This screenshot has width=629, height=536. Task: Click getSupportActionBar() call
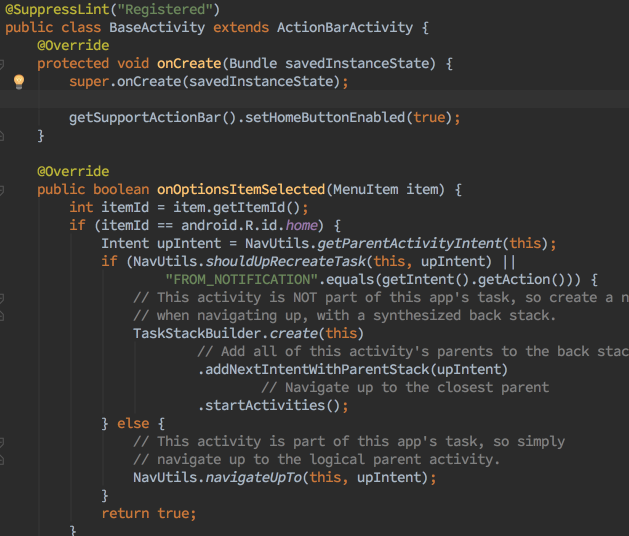pos(152,118)
